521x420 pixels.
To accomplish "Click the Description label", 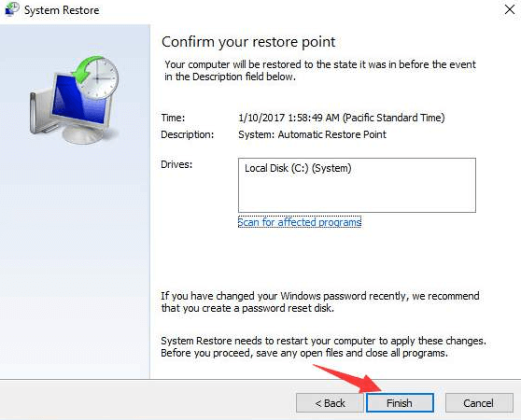I will (188, 134).
